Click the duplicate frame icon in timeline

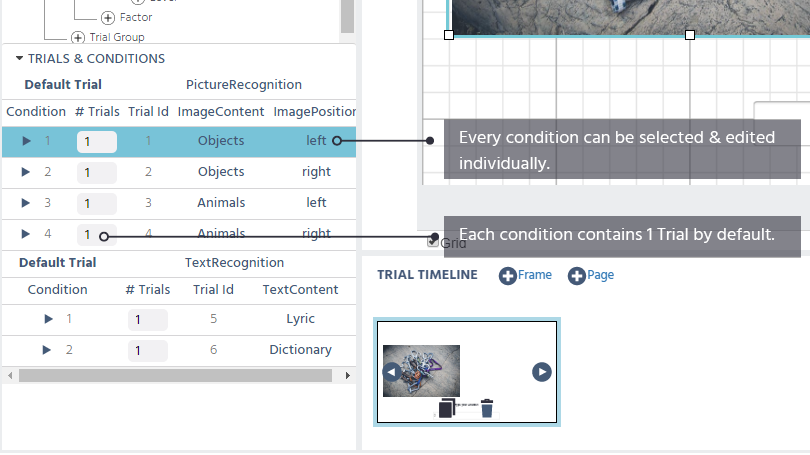(447, 408)
